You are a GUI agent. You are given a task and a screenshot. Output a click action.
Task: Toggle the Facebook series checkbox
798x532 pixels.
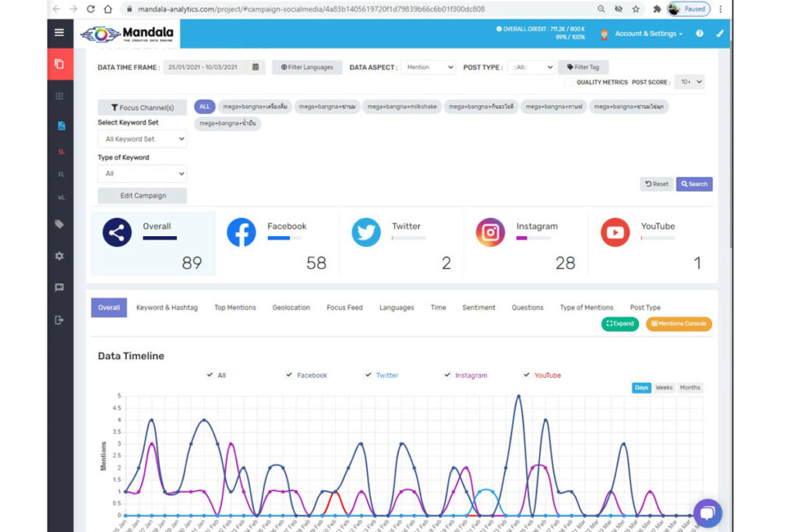[288, 375]
